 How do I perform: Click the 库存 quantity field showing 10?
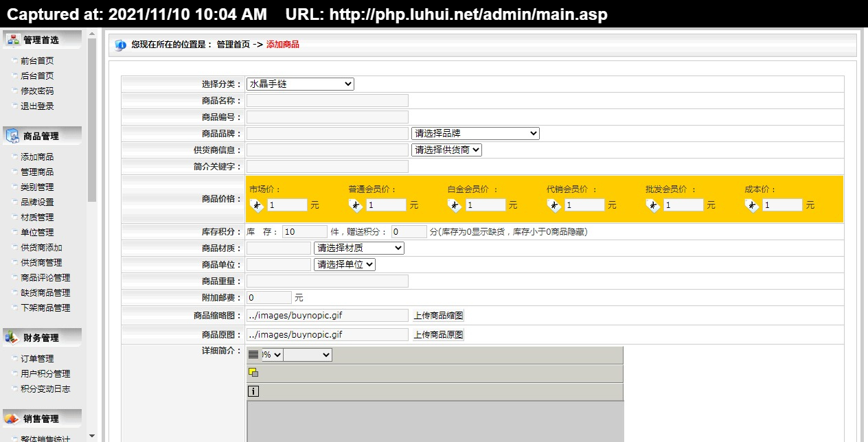coord(305,232)
